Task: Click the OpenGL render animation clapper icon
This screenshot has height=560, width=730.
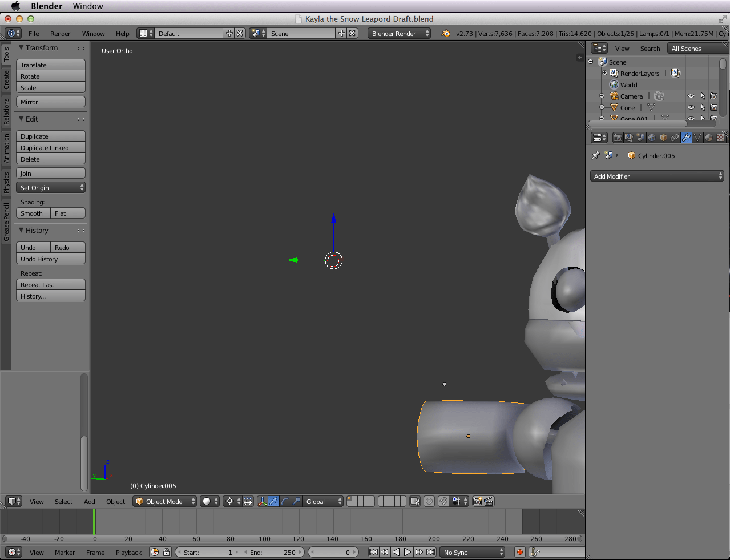Action: click(x=489, y=501)
